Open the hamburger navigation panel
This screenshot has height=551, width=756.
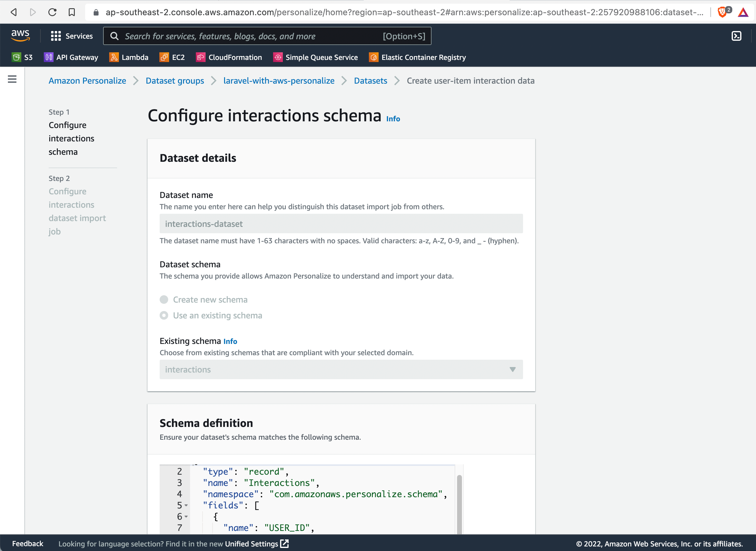[x=12, y=79]
